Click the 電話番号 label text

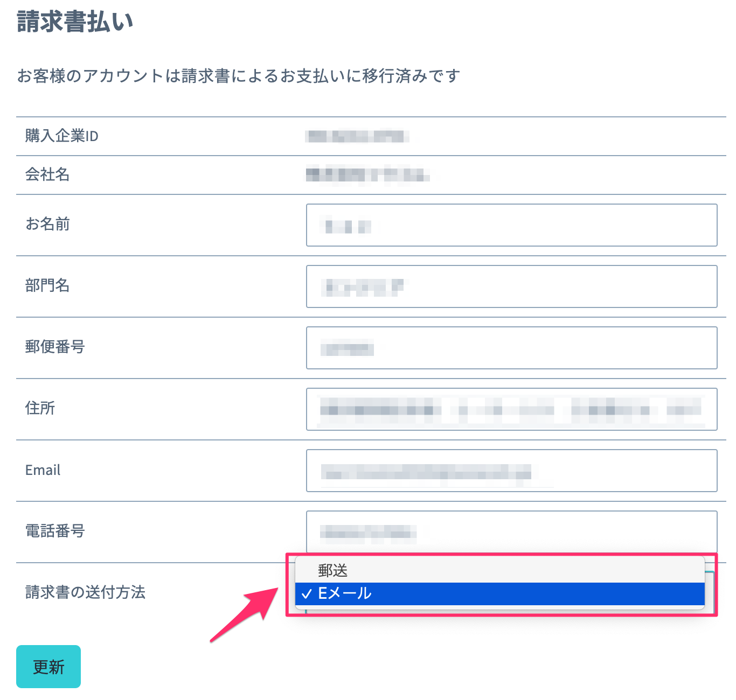tap(55, 531)
